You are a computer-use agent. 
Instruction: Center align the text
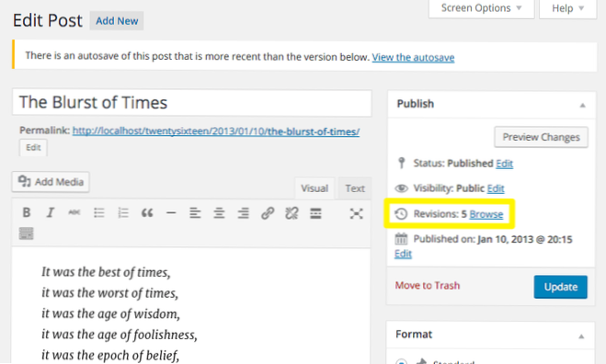(x=219, y=213)
